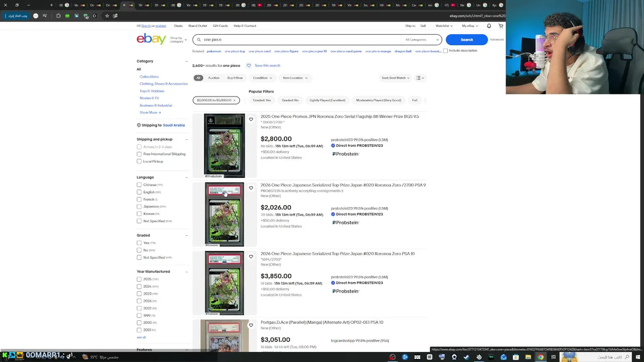Viewport: 644px width, 362px height.
Task: Click the eBay logo
Action: coord(151,39)
